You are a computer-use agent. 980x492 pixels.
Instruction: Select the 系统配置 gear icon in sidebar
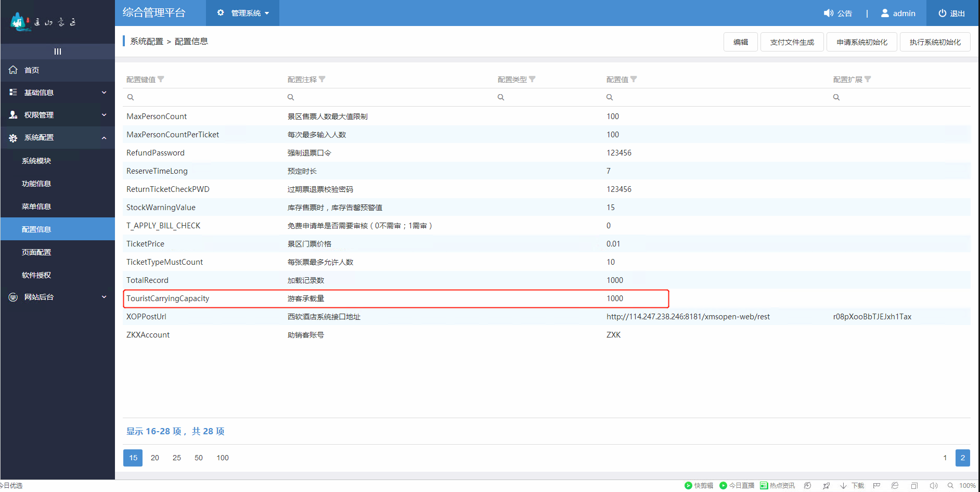(12, 137)
